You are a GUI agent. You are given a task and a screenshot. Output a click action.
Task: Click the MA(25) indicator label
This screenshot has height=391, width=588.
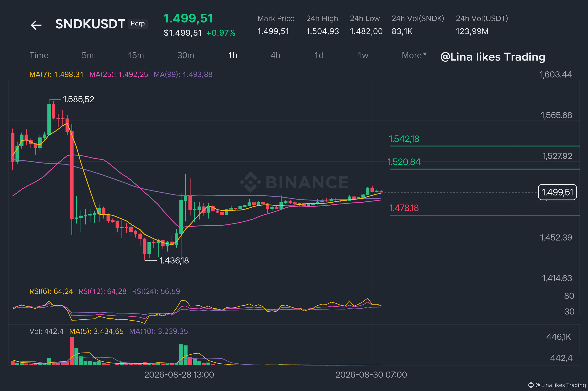pos(119,74)
